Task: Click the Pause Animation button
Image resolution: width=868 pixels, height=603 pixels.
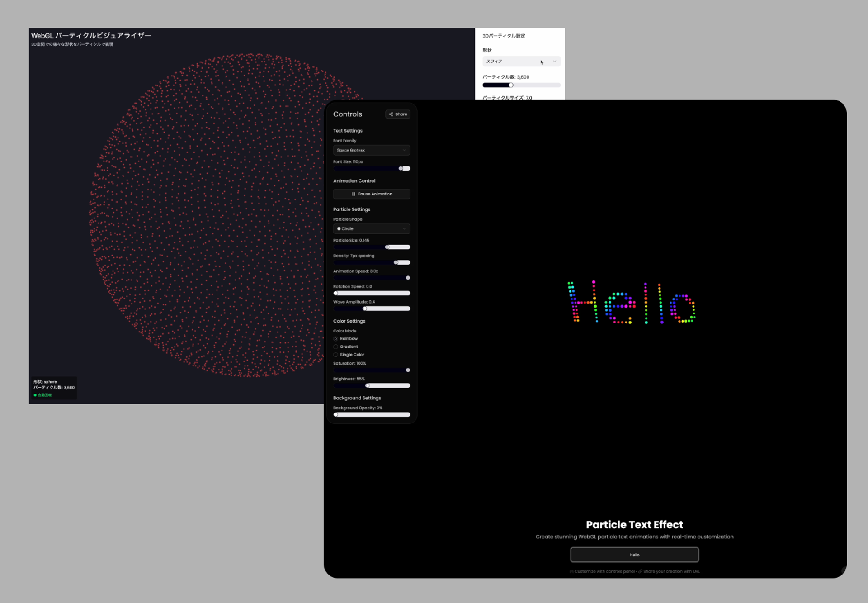Action: click(x=371, y=194)
